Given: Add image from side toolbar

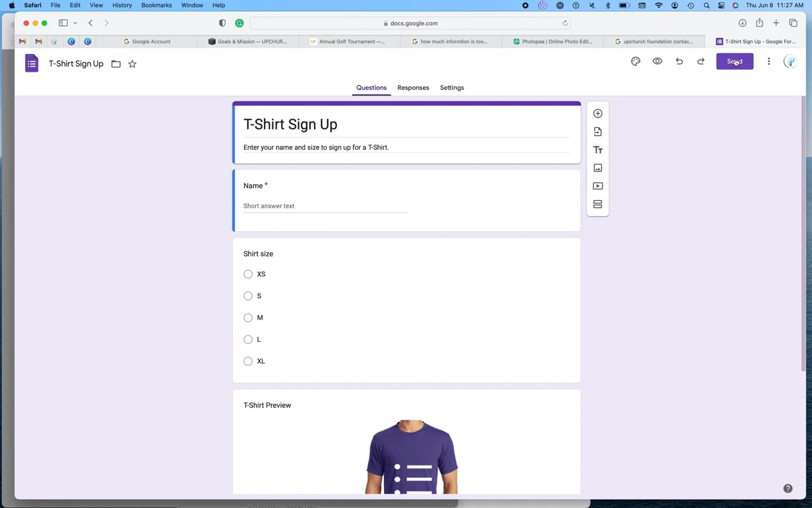Looking at the screenshot, I should (598, 168).
